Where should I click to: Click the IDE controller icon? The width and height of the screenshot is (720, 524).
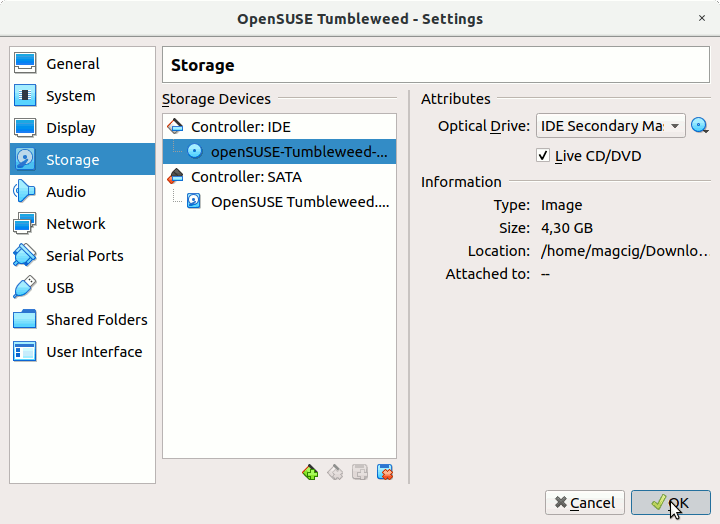click(175, 126)
